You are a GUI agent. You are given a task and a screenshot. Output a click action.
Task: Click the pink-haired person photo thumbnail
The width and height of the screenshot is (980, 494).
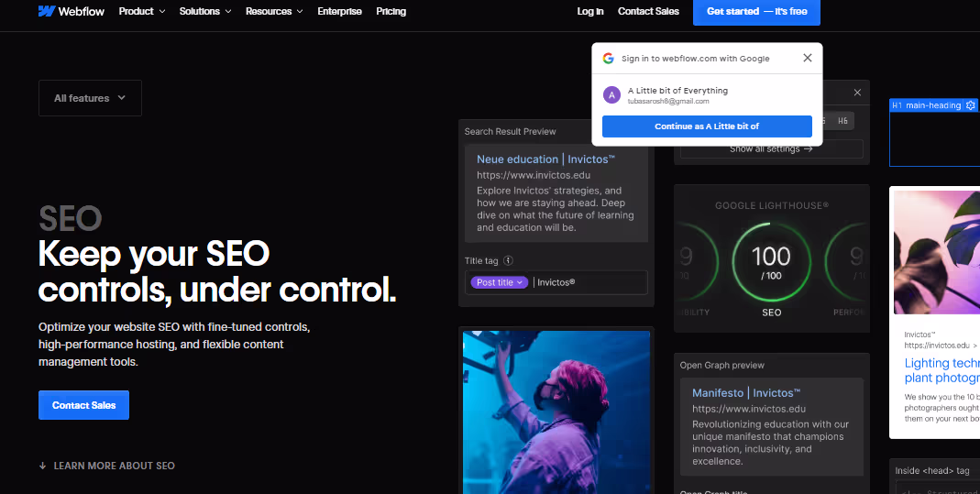[x=556, y=412]
